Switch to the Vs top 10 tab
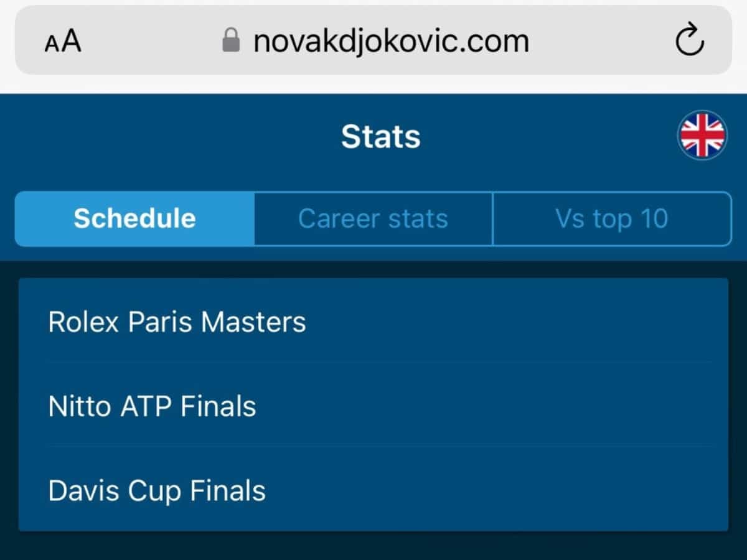 pyautogui.click(x=612, y=218)
